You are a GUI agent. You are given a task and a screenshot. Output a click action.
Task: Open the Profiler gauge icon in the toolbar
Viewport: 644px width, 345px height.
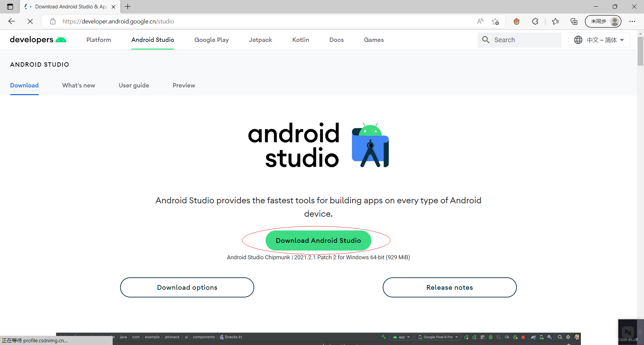pos(507,337)
